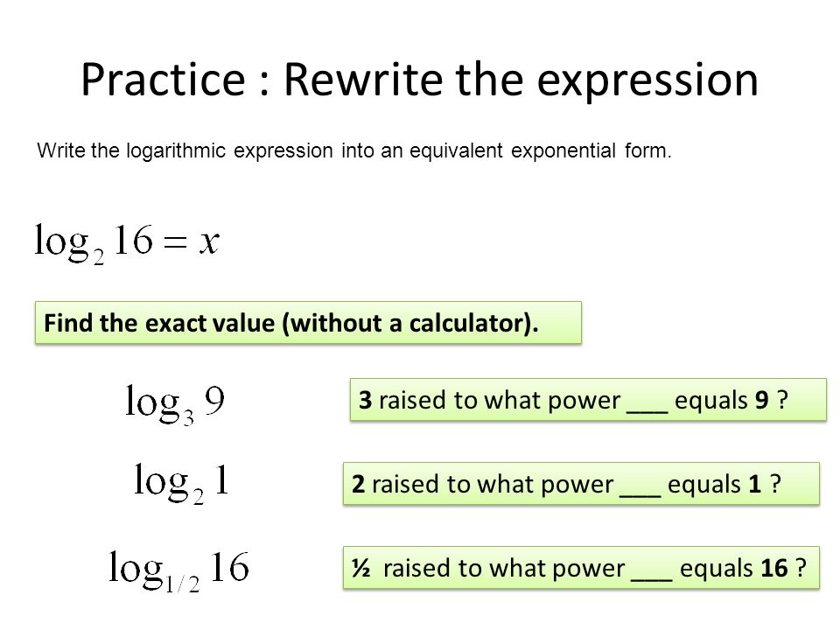Select the log base 1/2 of 16 expression
This screenshot has width=840, height=630.
[x=178, y=571]
